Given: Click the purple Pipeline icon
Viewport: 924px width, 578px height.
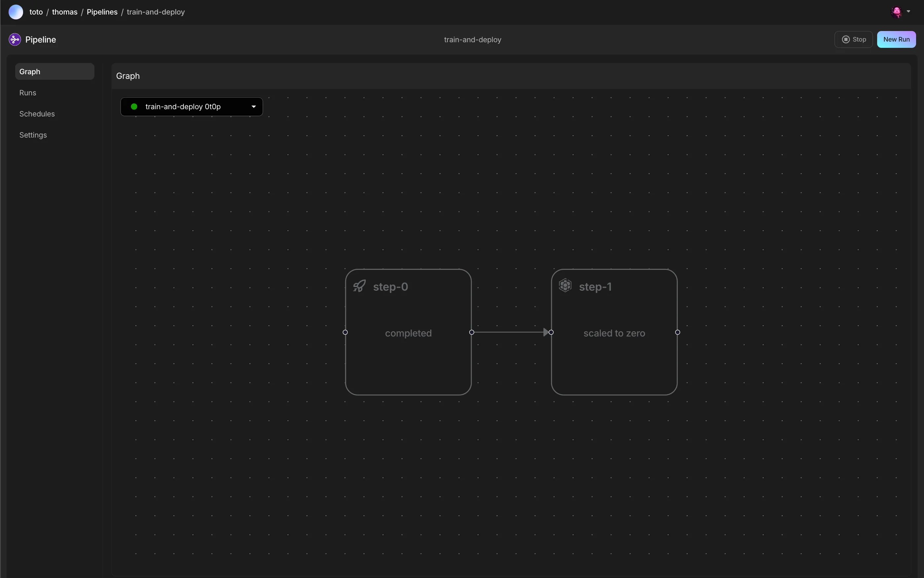Looking at the screenshot, I should pos(15,39).
